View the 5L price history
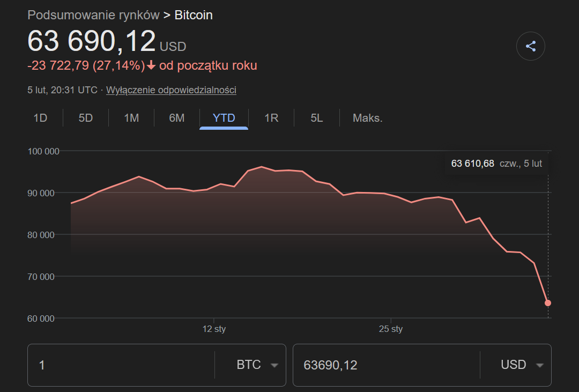The width and height of the screenshot is (579, 392). (x=317, y=118)
